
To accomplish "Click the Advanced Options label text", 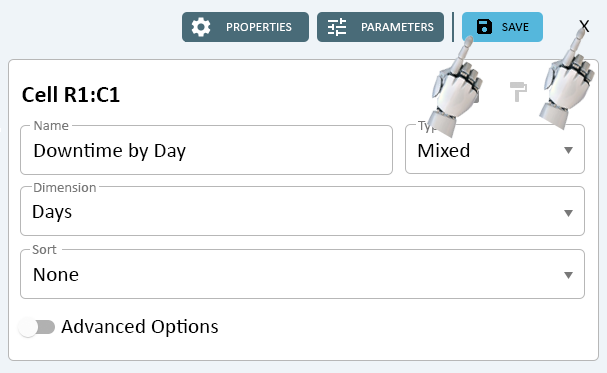I will tap(140, 327).
